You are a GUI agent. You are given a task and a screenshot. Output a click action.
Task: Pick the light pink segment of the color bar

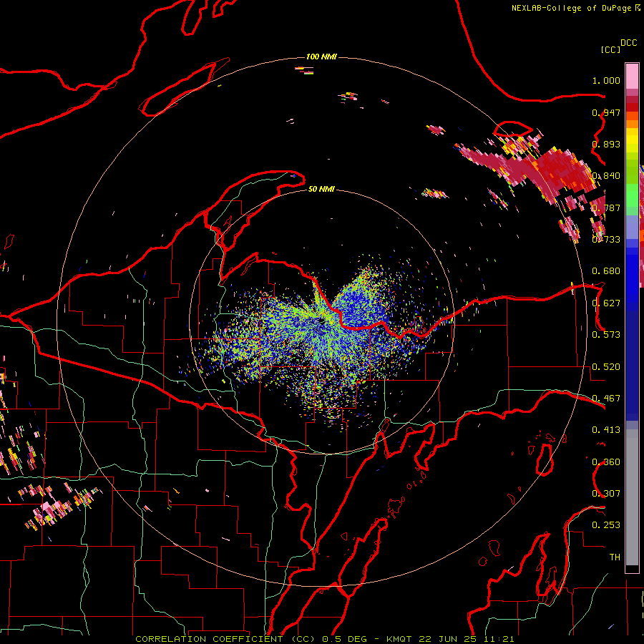coord(632,77)
